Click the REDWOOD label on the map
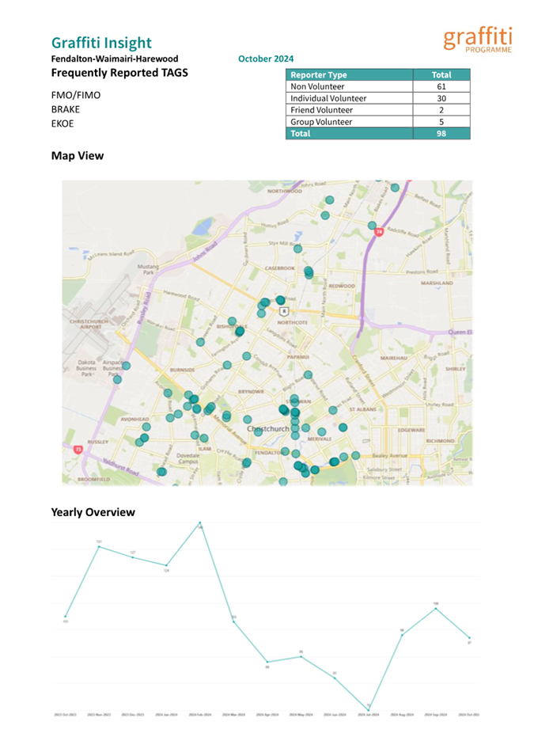This screenshot has width=534, height=756. (342, 286)
